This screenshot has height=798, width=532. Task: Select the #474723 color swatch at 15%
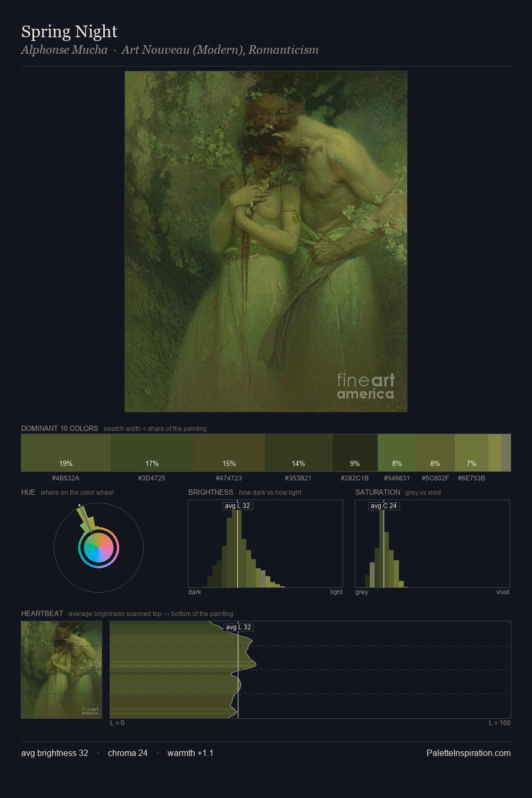[x=229, y=453]
